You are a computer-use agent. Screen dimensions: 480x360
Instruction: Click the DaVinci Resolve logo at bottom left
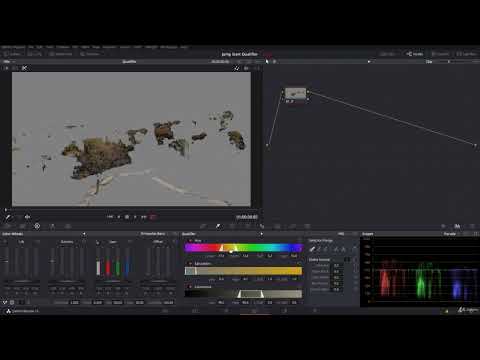click(x=9, y=311)
